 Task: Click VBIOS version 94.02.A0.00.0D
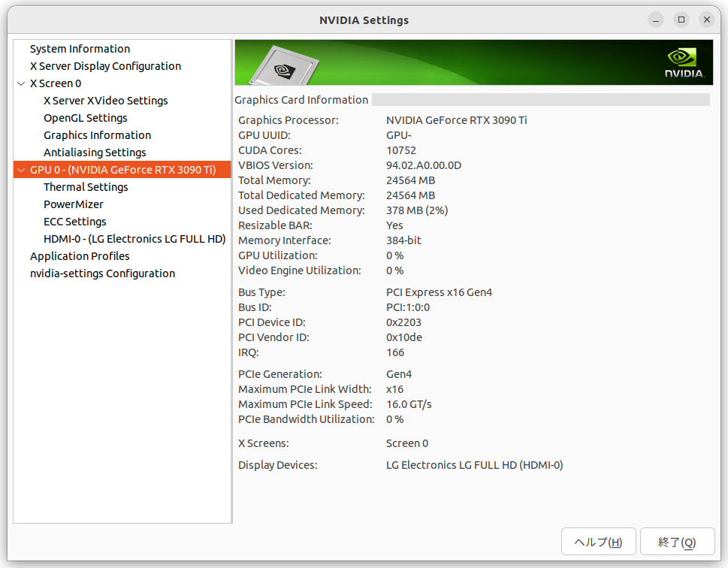coord(424,165)
